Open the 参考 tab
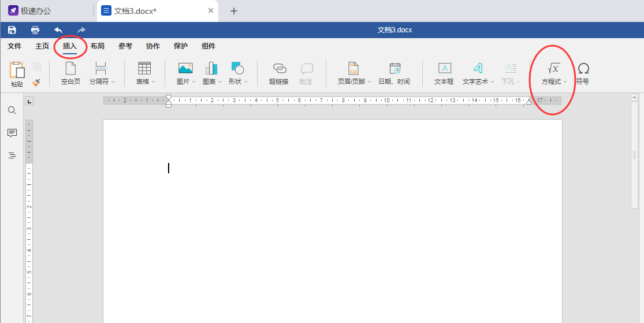 point(125,46)
